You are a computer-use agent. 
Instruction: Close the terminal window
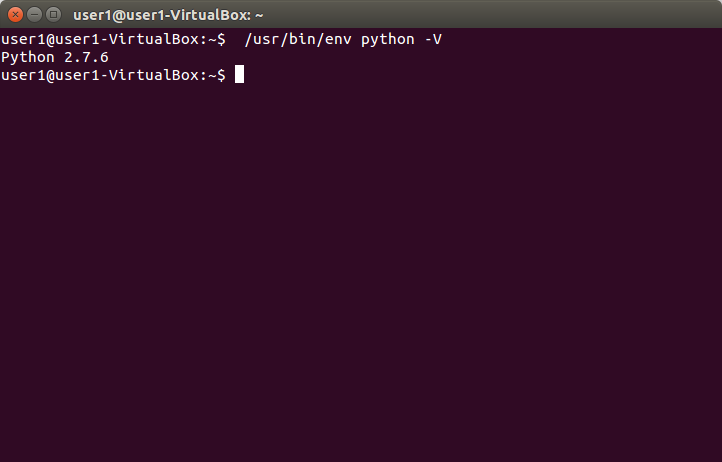coord(14,15)
